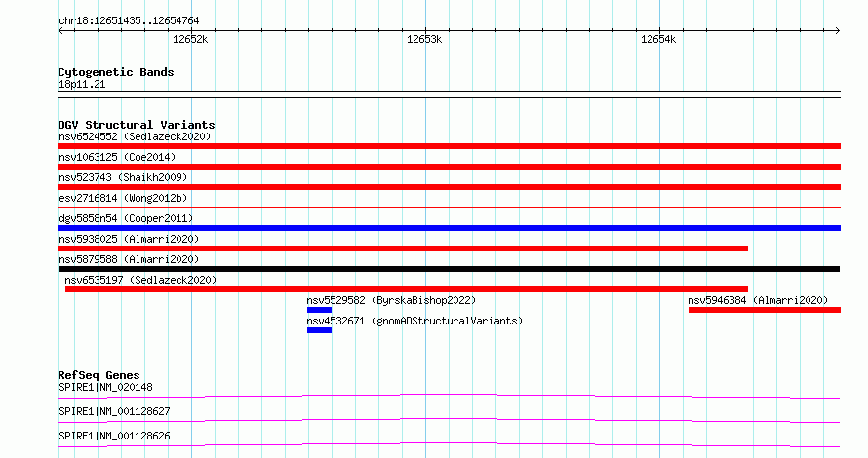Click the short red bar of nsv5946384
The height and width of the screenshot is (458, 868).
click(765, 310)
